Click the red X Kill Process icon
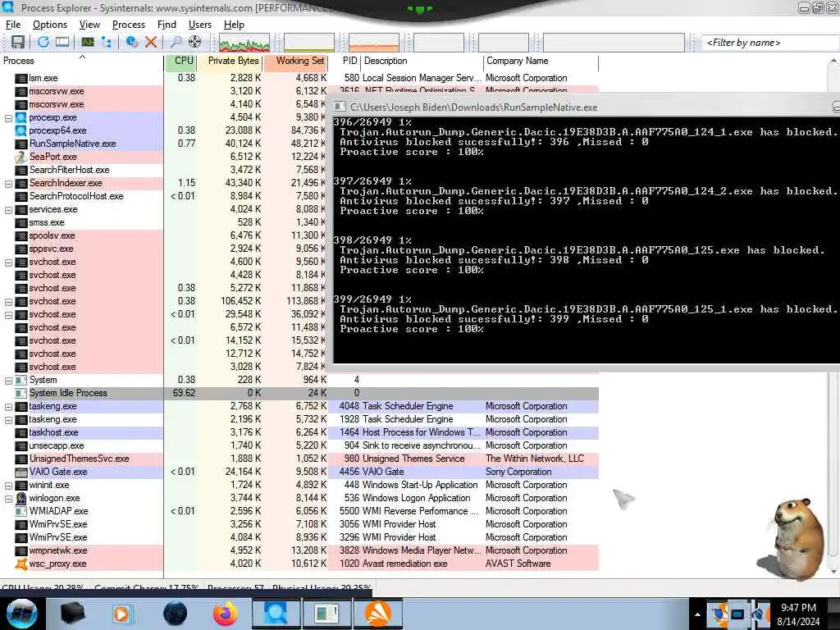The height and width of the screenshot is (630, 840). (x=151, y=42)
